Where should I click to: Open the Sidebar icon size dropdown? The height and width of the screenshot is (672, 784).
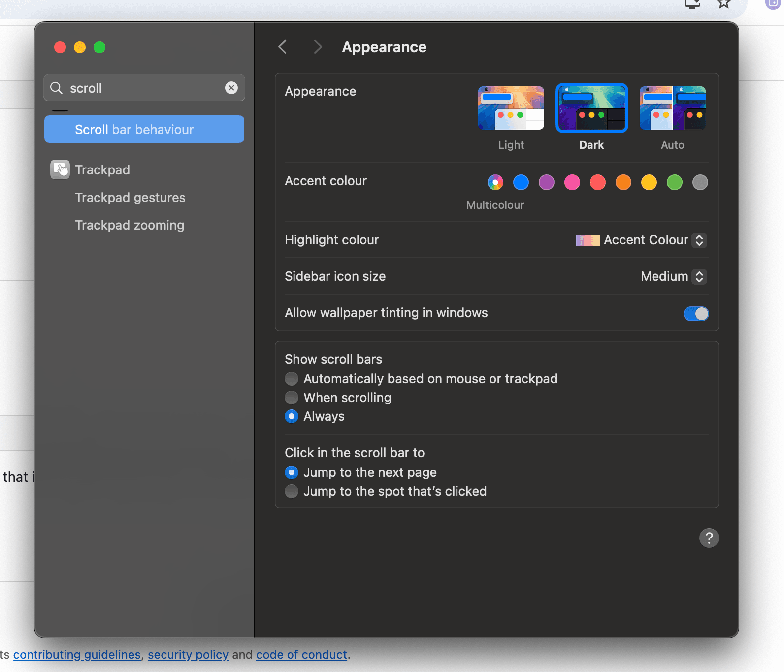(673, 277)
